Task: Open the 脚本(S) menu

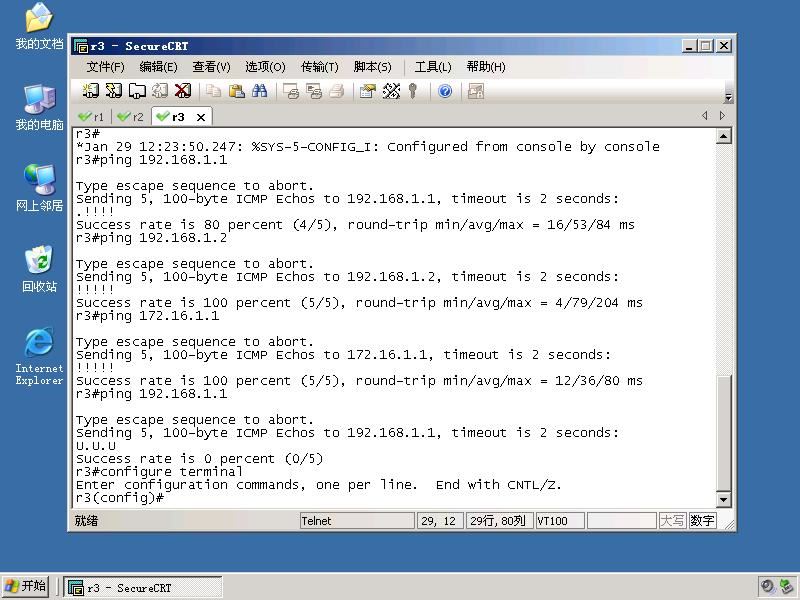Action: coord(372,67)
